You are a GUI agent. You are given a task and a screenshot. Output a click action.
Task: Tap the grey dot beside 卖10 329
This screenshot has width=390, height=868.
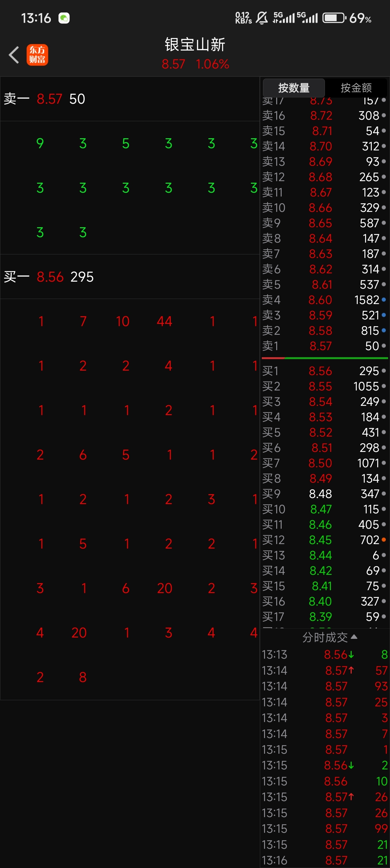[384, 207]
